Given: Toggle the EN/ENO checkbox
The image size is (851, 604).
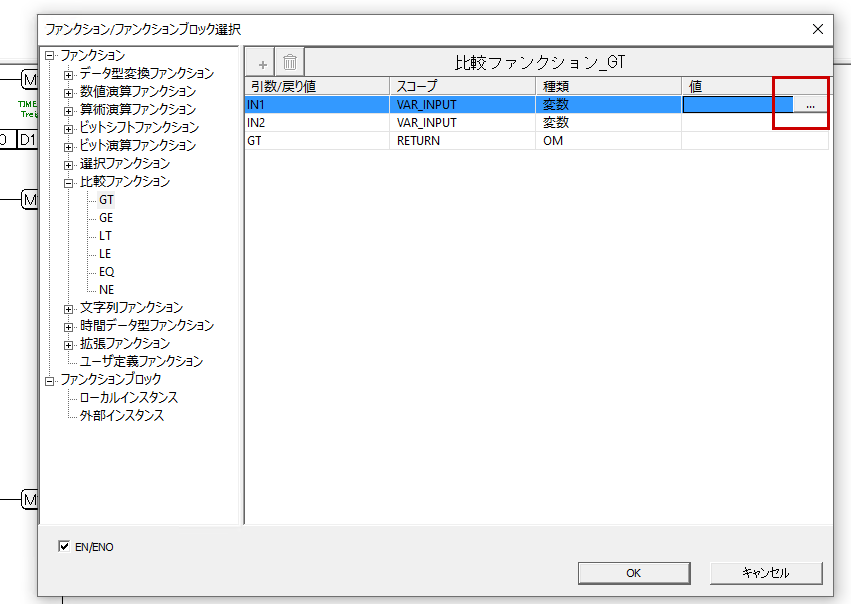Looking at the screenshot, I should click(65, 547).
